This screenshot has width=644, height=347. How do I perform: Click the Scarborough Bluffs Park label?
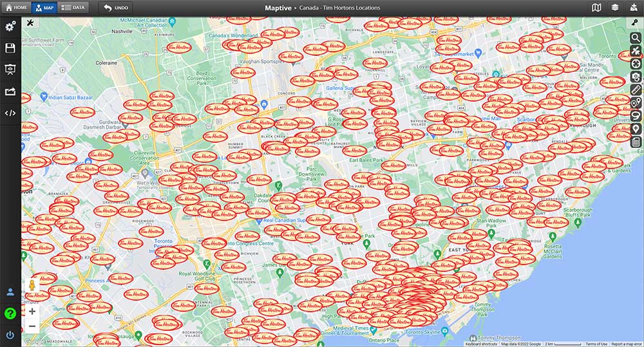pyautogui.click(x=578, y=212)
